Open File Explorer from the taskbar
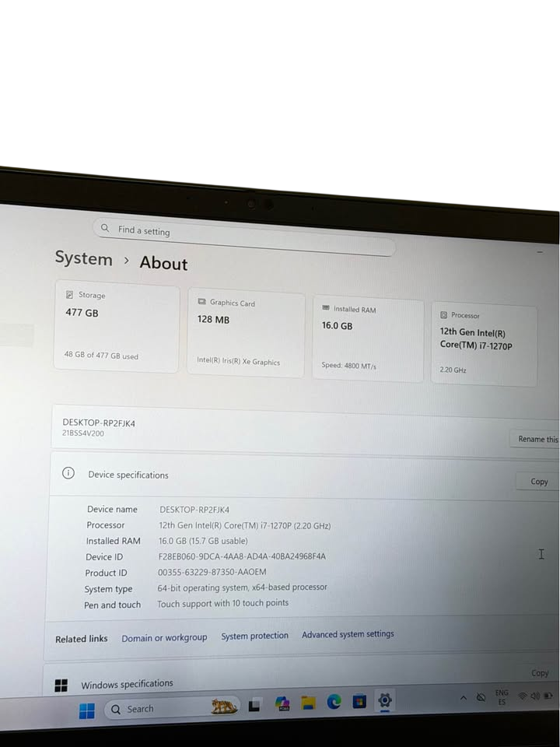The image size is (560, 747). [x=309, y=703]
